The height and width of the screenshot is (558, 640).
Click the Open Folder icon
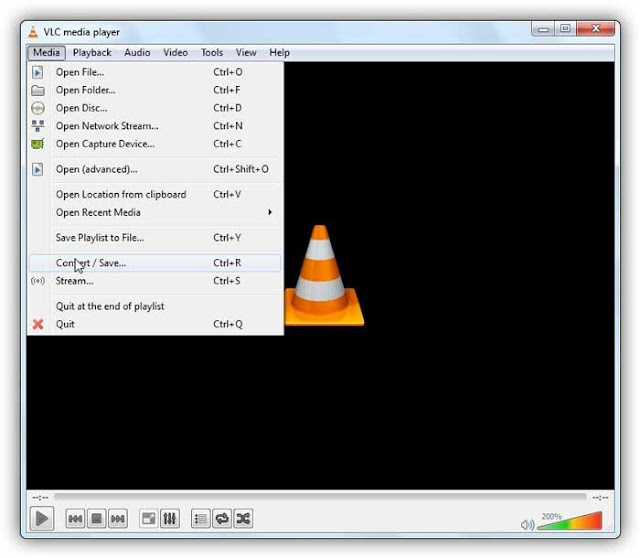pos(38,90)
